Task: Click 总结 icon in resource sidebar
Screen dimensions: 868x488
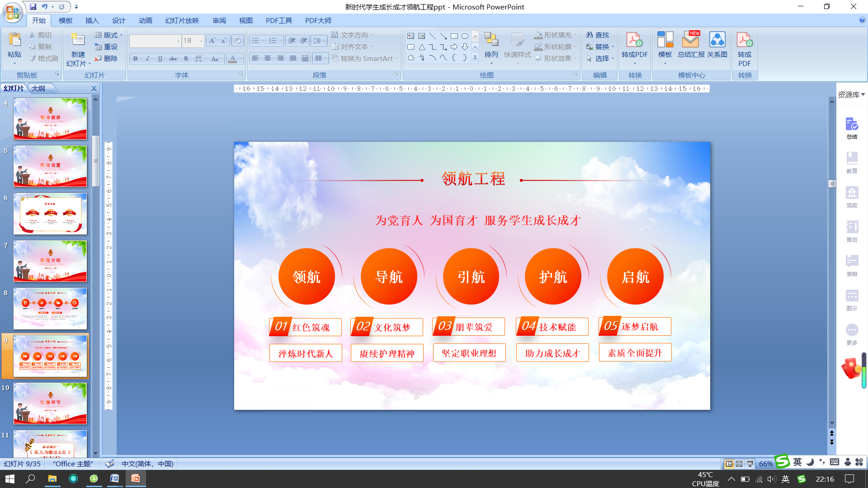Action: pyautogui.click(x=852, y=124)
